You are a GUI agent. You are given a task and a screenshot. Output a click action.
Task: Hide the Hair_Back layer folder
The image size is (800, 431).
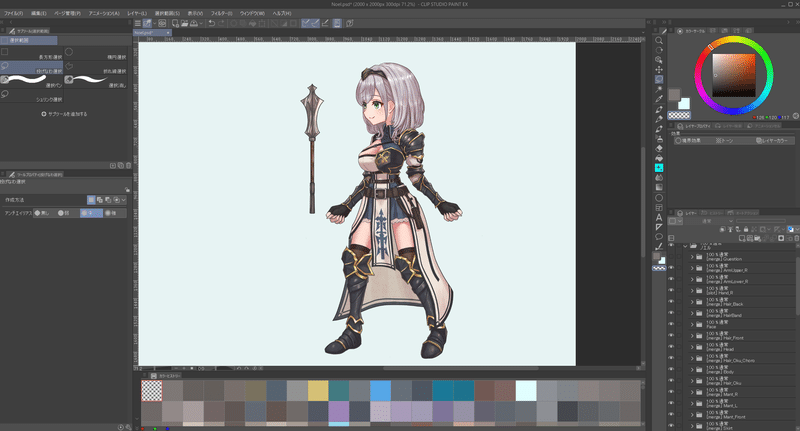tap(671, 302)
